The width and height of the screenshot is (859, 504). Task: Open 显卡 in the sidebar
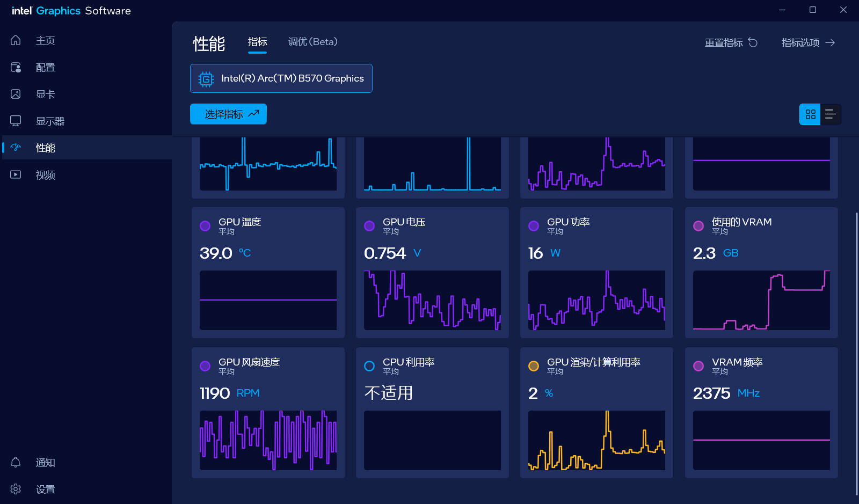(x=86, y=94)
